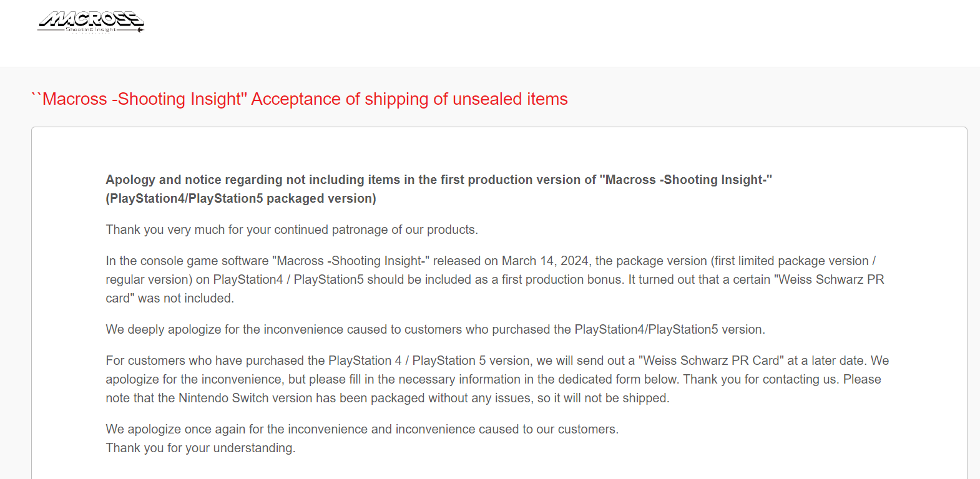Image resolution: width=980 pixels, height=479 pixels.
Task: Click the 'We apologize once again' sentence
Action: [x=362, y=429]
